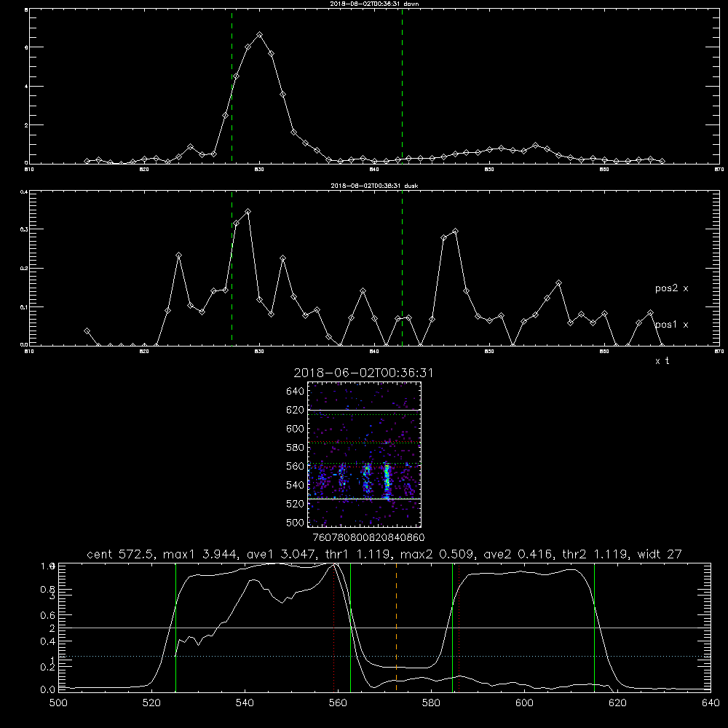Click the orange dashed center line in bottom plot

[396, 628]
